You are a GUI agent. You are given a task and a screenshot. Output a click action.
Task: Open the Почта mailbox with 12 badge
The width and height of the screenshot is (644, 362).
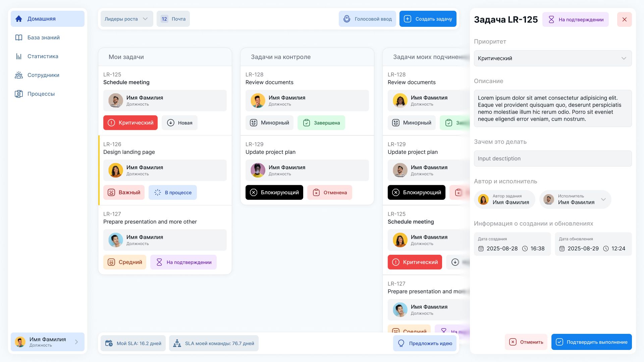pyautogui.click(x=173, y=19)
